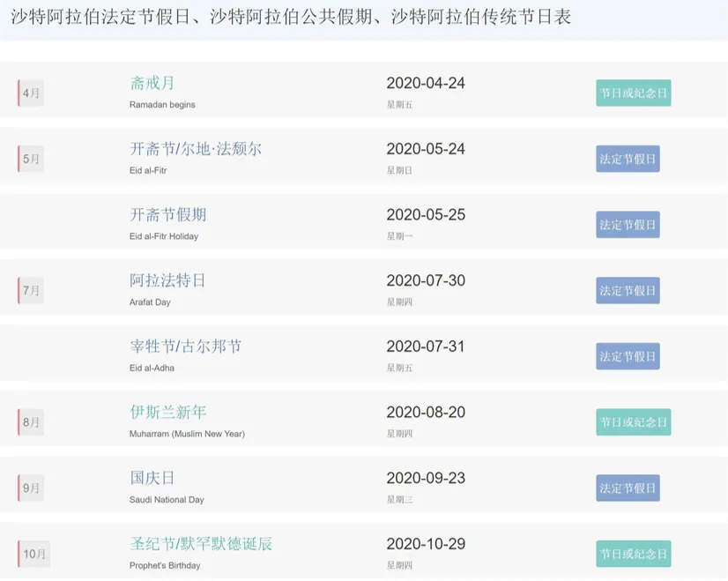728x581 pixels.
Task: Click the date 2020-05-25
Action: (426, 215)
